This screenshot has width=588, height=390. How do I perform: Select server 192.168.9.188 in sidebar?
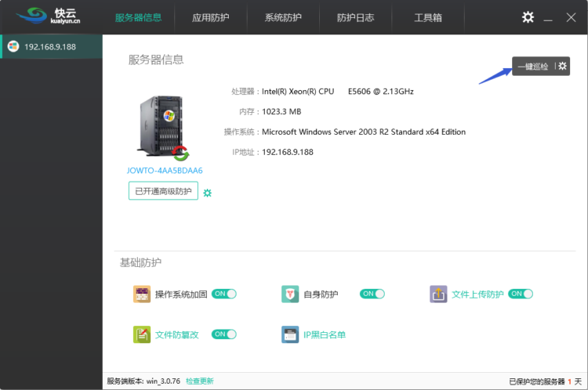[x=50, y=46]
